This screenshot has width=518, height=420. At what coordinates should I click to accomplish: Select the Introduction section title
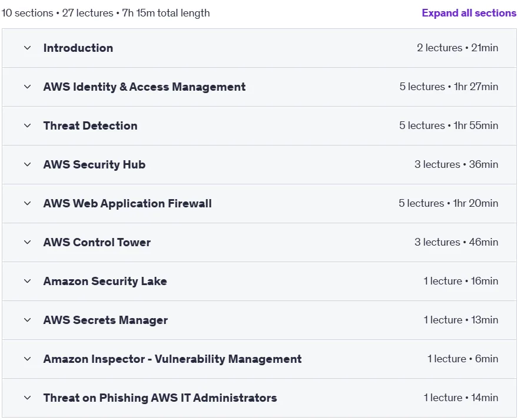point(78,48)
